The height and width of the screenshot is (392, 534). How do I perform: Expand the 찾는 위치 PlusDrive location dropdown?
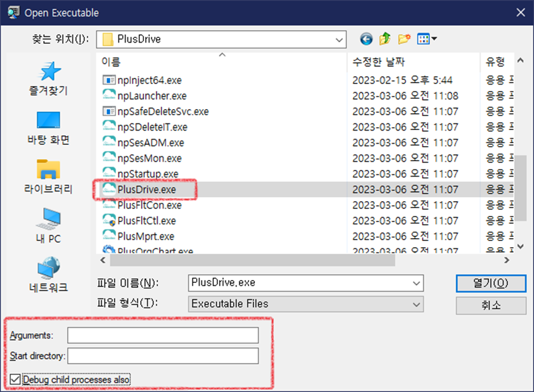point(339,39)
